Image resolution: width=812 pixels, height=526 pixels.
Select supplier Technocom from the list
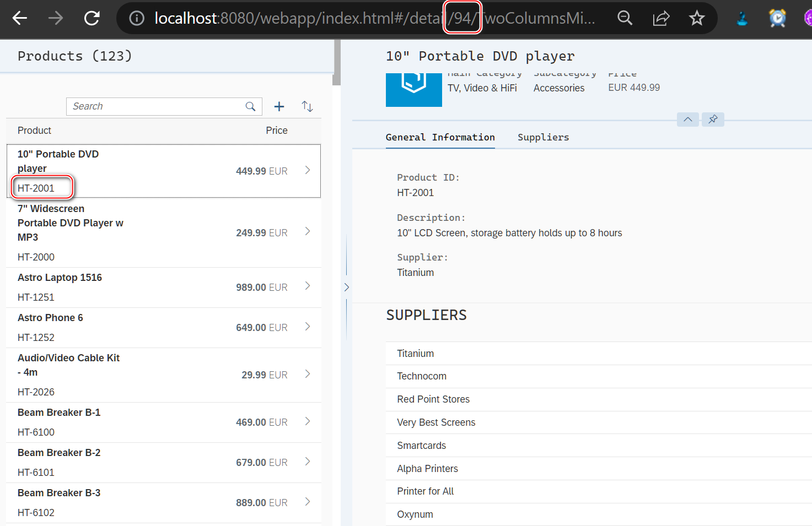click(x=422, y=376)
